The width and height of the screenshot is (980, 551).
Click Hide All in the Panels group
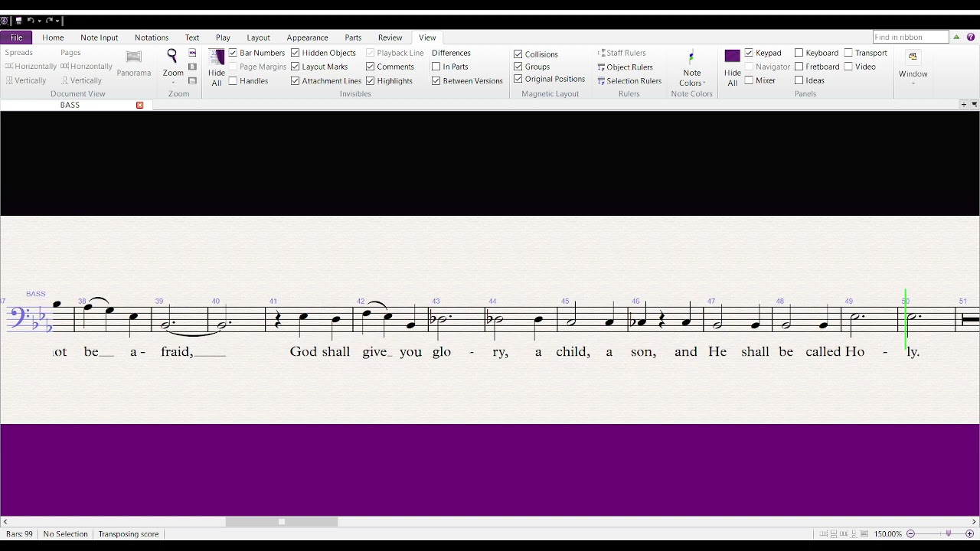point(733,67)
